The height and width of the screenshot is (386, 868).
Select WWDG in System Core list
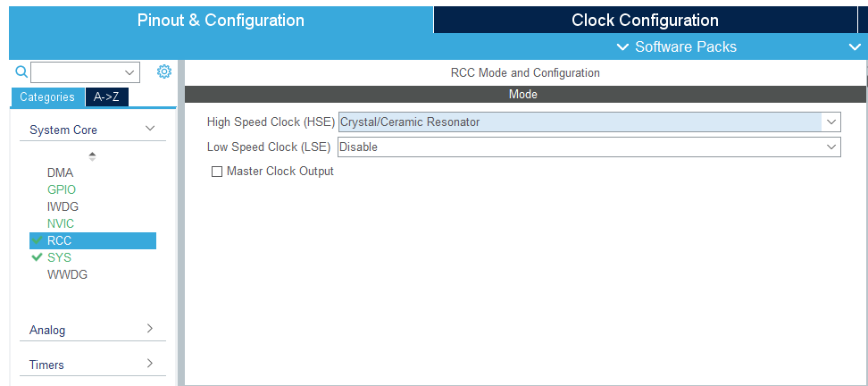tap(67, 274)
